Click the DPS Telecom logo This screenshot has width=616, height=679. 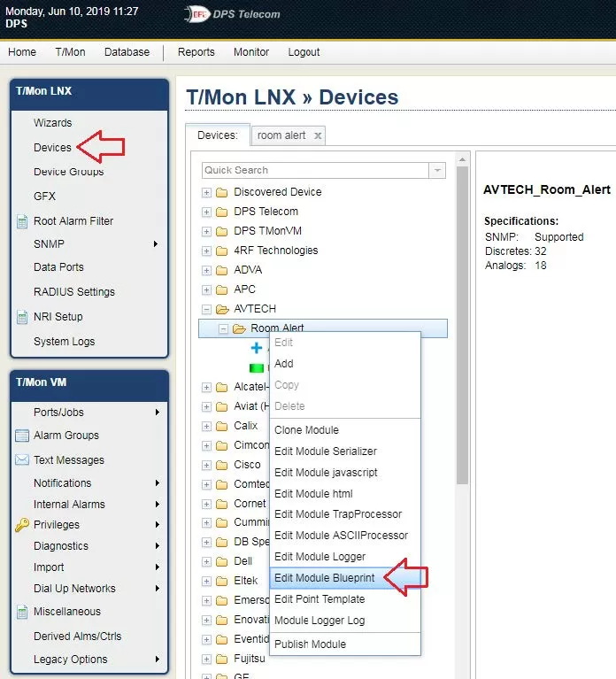232,14
